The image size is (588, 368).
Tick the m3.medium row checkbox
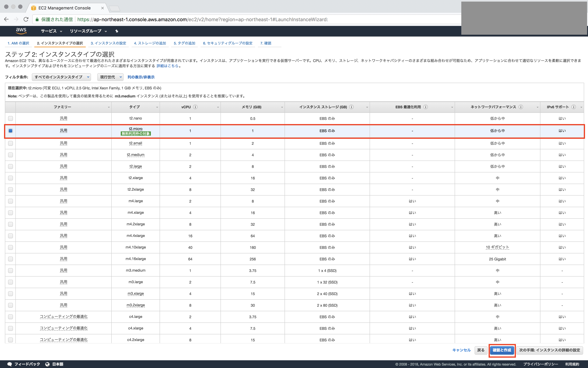[x=10, y=270]
